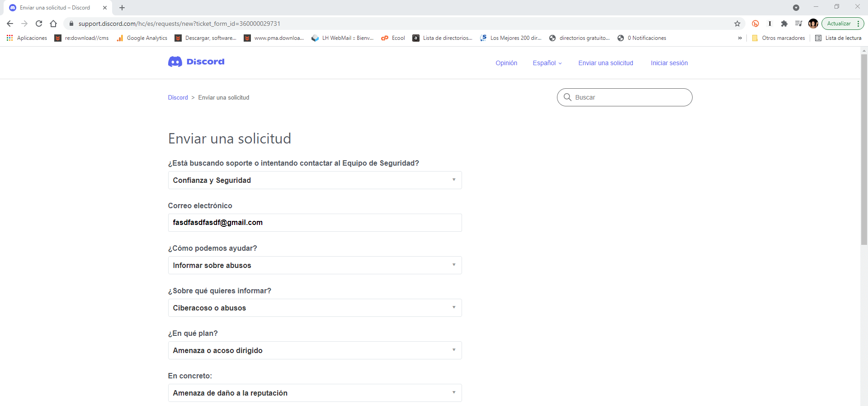Open the re:download//cms bookmark
The image size is (868, 406).
(x=82, y=38)
